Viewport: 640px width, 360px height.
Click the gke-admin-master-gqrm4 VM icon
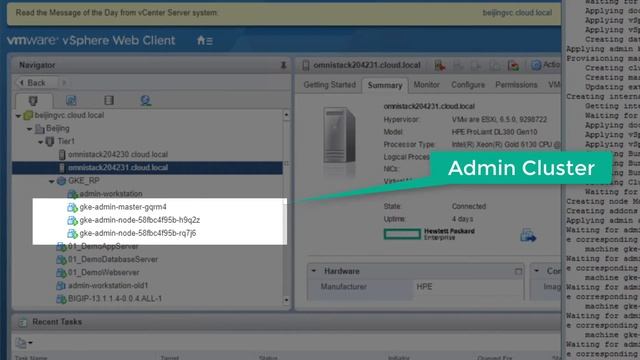(72, 207)
